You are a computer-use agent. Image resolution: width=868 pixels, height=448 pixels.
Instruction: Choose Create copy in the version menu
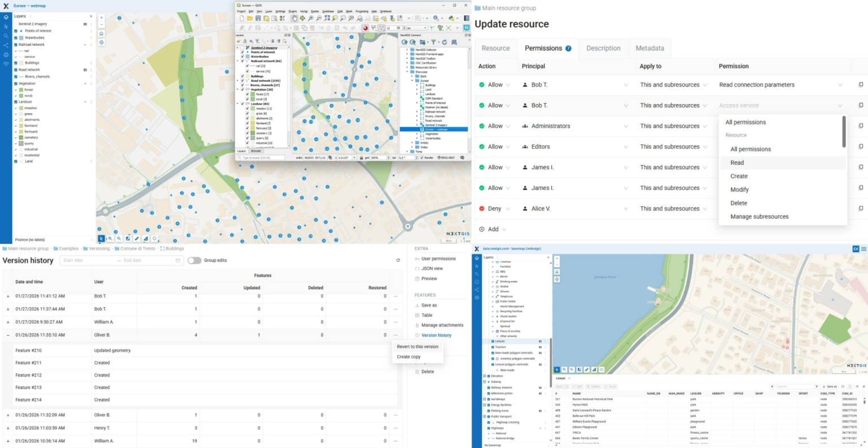[x=418, y=357]
